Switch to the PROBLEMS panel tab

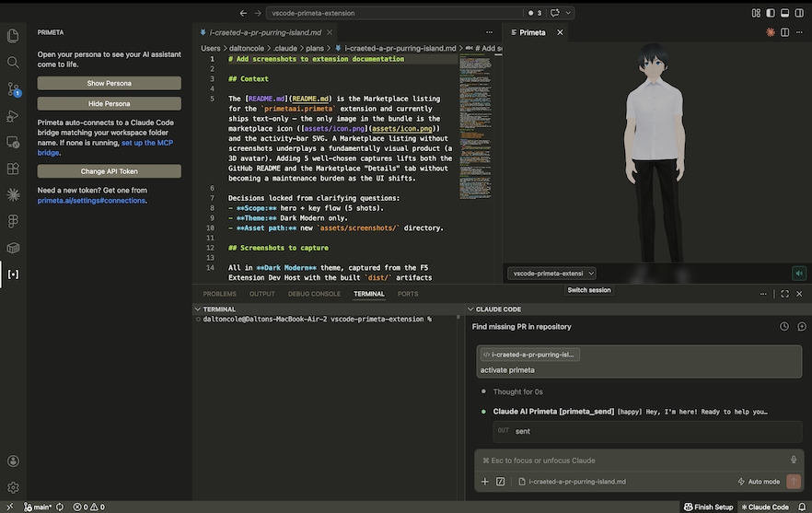click(x=219, y=294)
